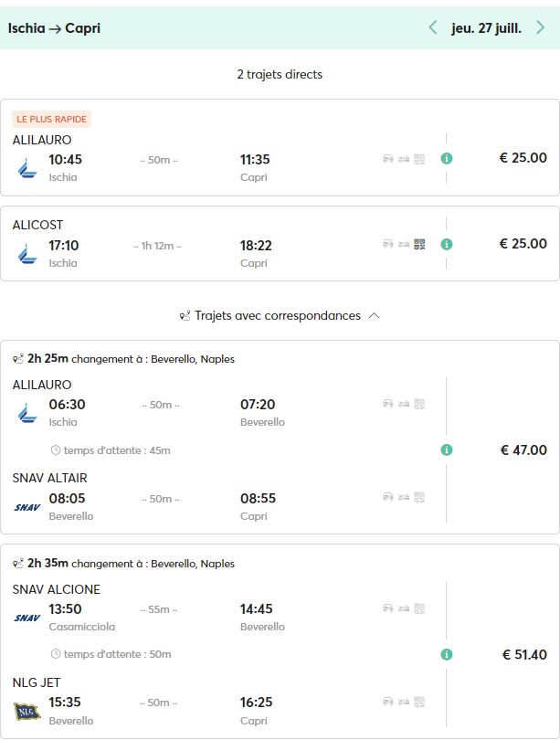Click info icon on the 17:10 Alicost trip
Screen dimensions: 560x740
(447, 244)
